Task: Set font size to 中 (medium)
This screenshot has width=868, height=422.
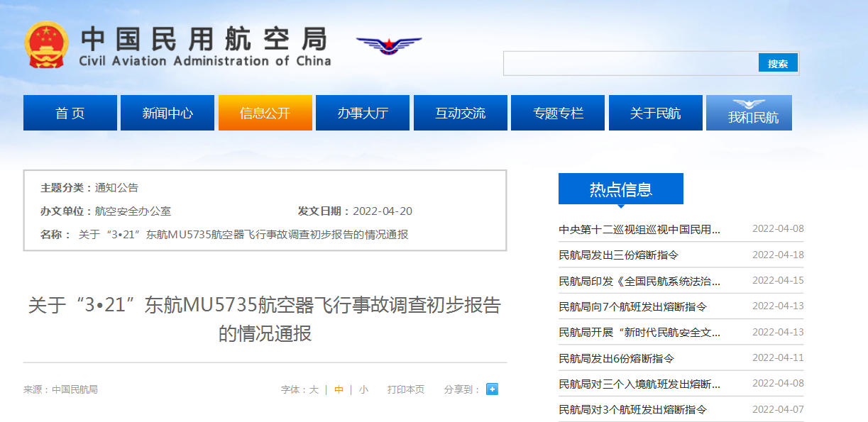Action: pos(339,389)
